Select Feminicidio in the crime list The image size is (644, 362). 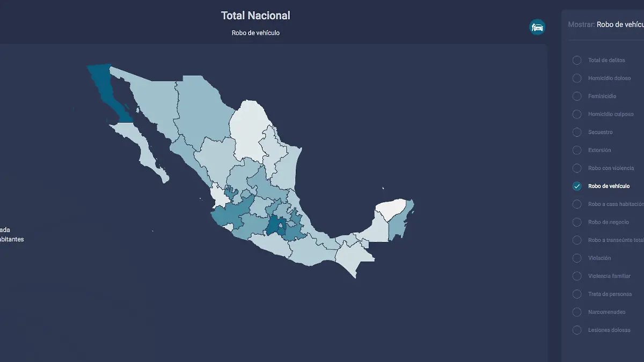(577, 97)
